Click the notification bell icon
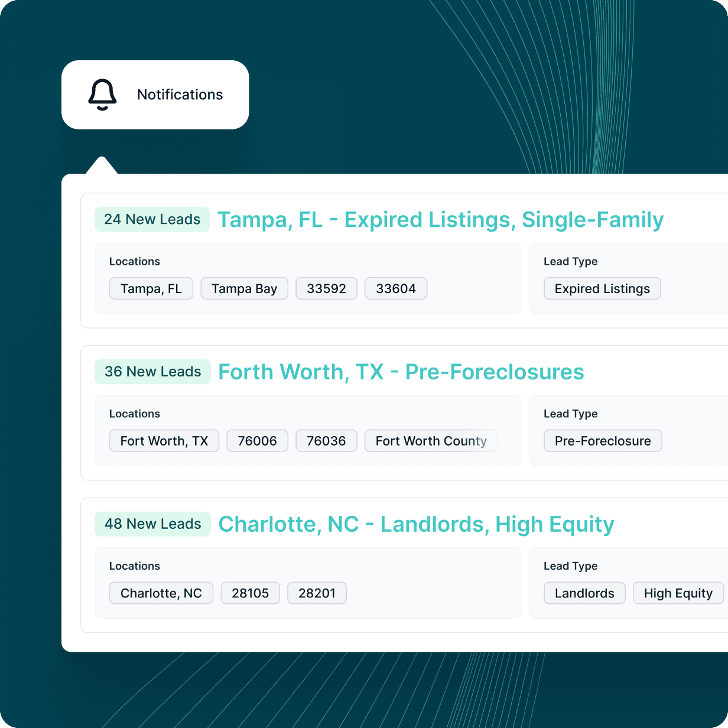 (102, 94)
